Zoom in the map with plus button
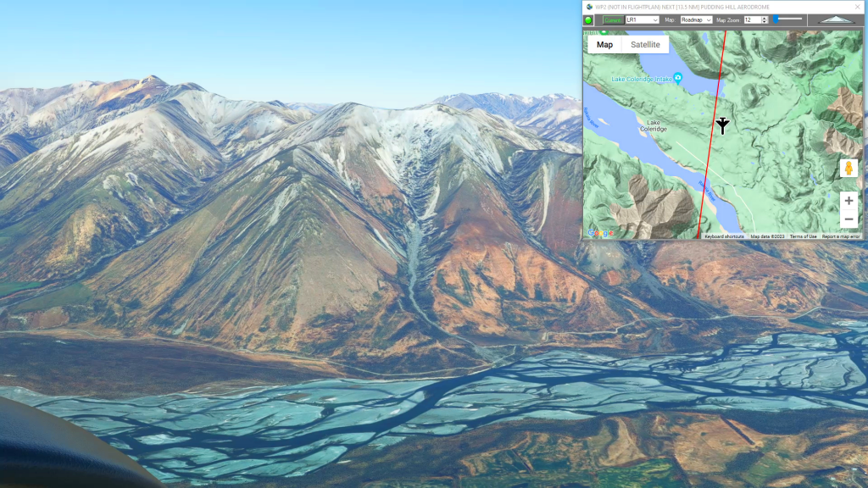Image resolution: width=868 pixels, height=488 pixels. pyautogui.click(x=849, y=201)
